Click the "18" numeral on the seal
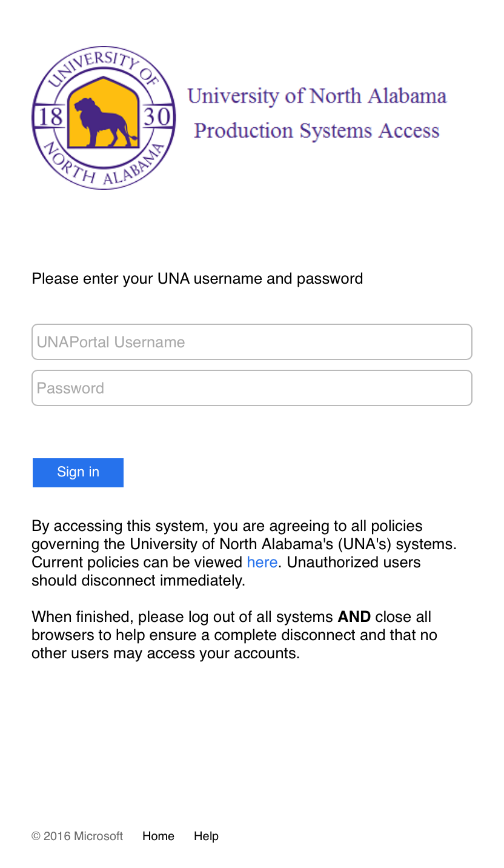This screenshot has width=504, height=868. (50, 117)
